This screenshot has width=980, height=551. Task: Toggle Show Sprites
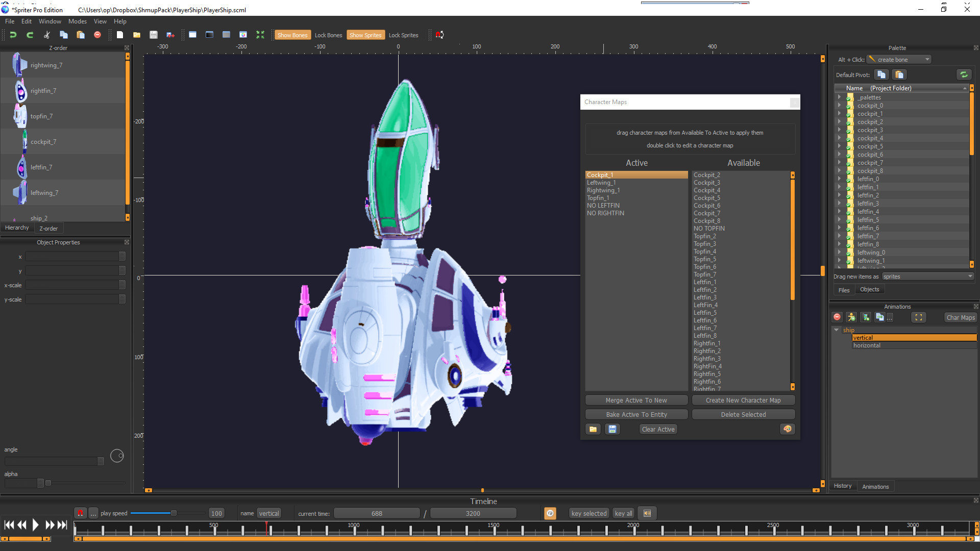click(365, 35)
